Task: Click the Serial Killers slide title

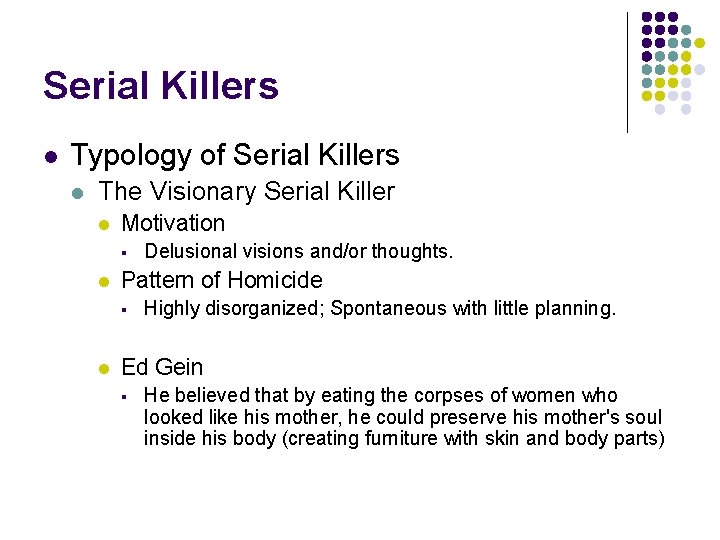Action: [161, 85]
